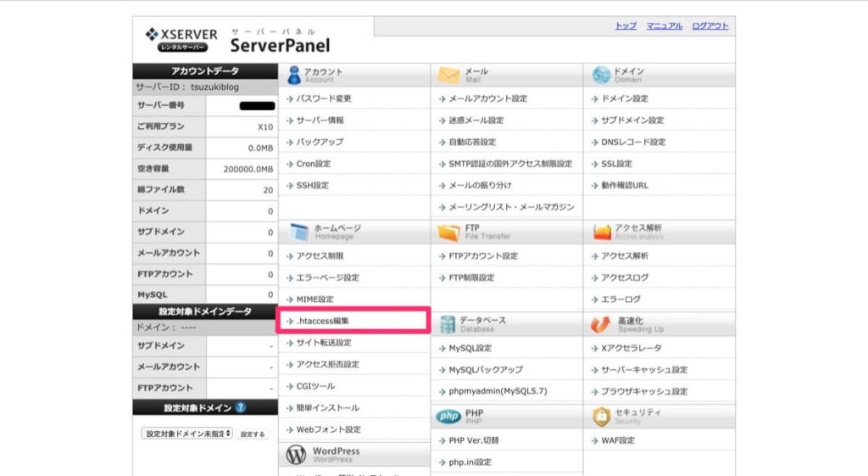Click the Domain globe icon
868x476 pixels.
click(x=601, y=75)
